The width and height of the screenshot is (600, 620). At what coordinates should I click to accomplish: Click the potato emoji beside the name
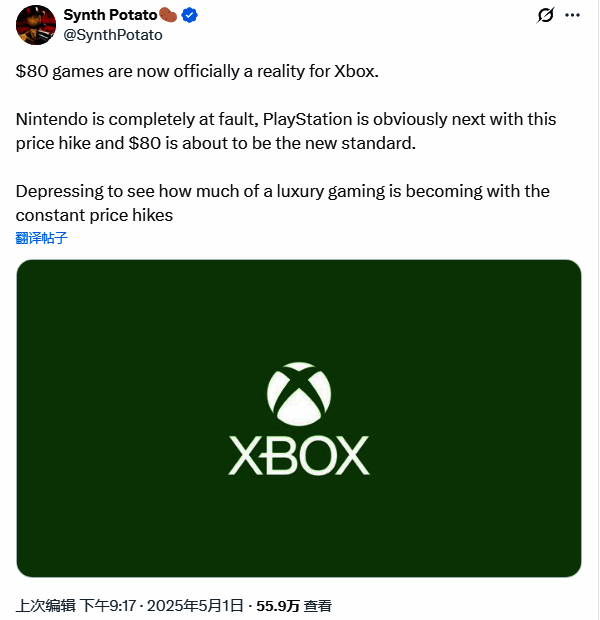click(x=168, y=15)
